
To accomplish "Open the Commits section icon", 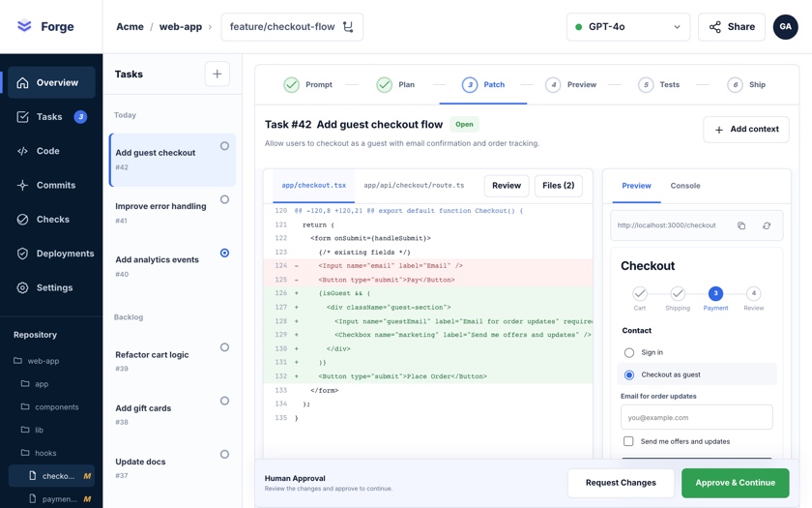I will coord(22,185).
